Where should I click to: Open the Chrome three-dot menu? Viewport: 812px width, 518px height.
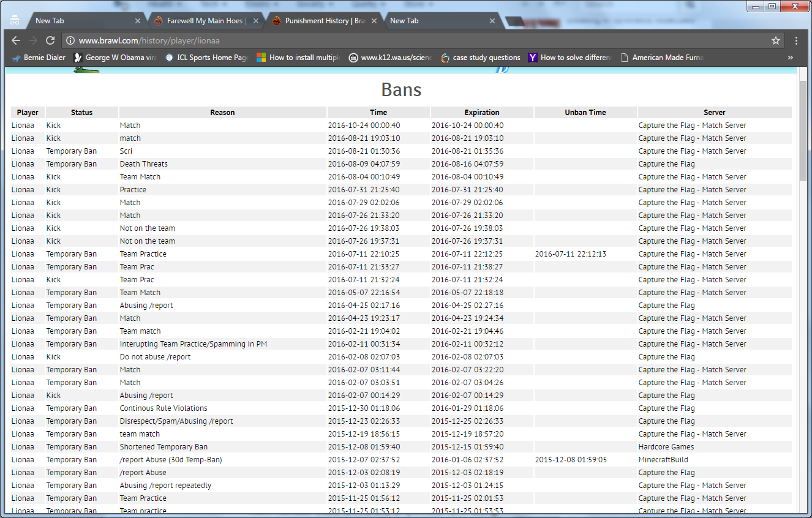(796, 40)
